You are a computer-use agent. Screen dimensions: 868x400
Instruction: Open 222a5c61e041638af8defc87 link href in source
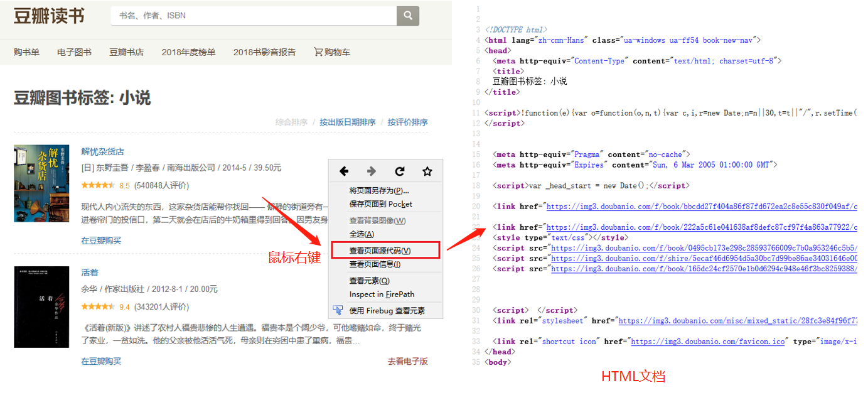702,227
